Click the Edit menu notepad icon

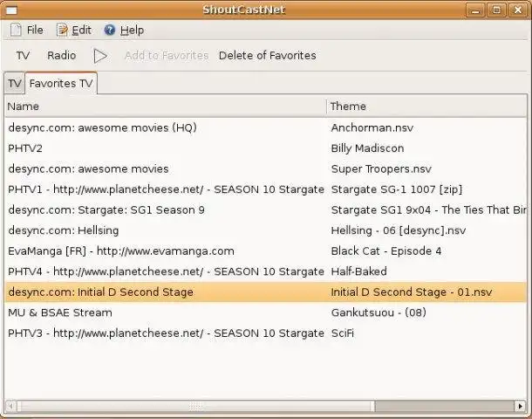pos(62,30)
